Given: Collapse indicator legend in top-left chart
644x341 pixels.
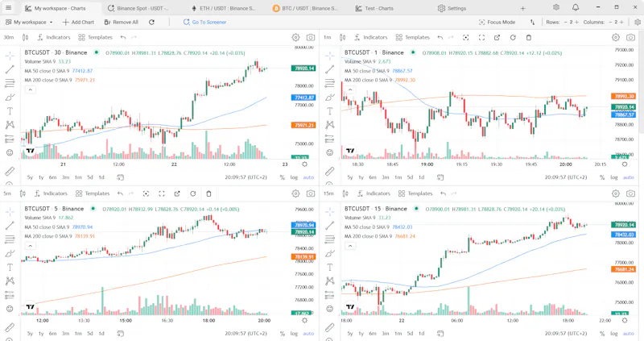Looking at the screenshot, I should [30, 89].
